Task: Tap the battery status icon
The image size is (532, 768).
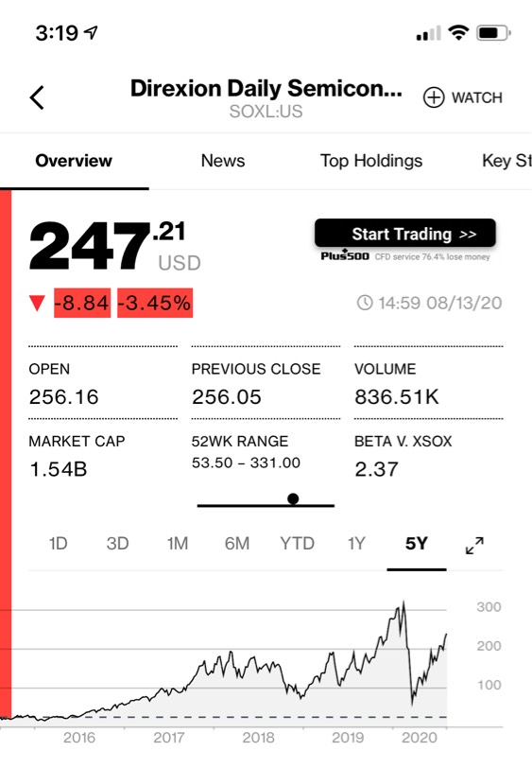Action: [494, 33]
